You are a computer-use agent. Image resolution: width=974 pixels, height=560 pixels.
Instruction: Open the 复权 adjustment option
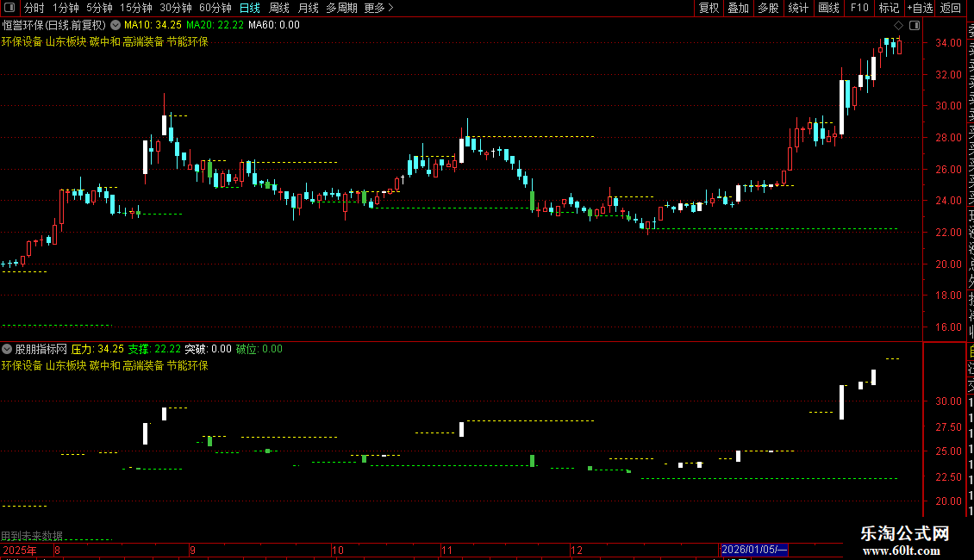[709, 8]
